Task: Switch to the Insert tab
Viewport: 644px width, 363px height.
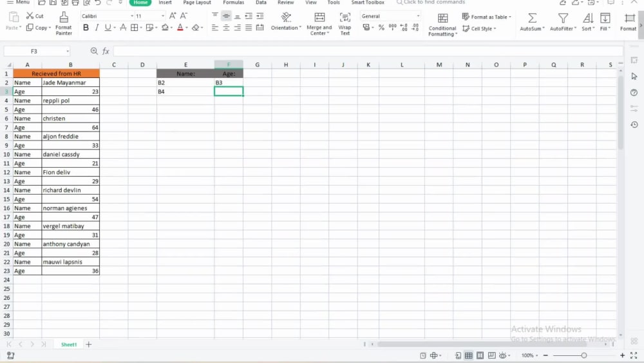Action: click(165, 3)
